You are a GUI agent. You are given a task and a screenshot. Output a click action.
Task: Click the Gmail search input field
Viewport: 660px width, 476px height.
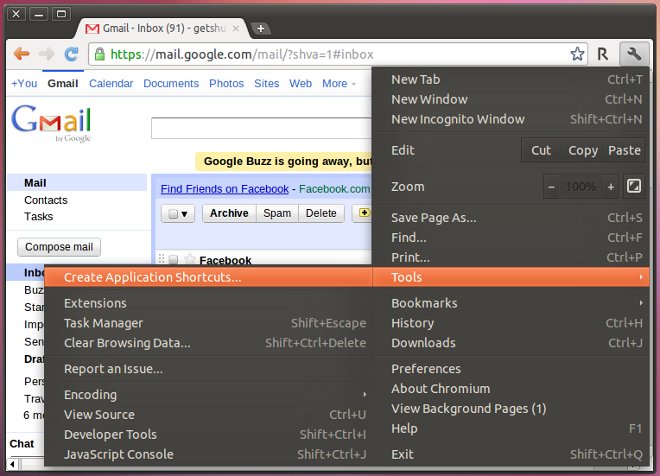tap(261, 128)
